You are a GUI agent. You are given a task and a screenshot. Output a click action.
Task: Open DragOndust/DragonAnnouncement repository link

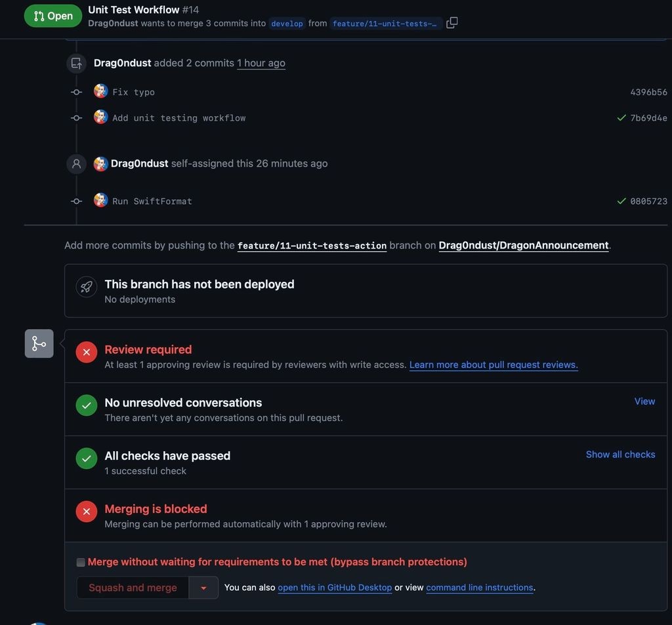(x=523, y=245)
